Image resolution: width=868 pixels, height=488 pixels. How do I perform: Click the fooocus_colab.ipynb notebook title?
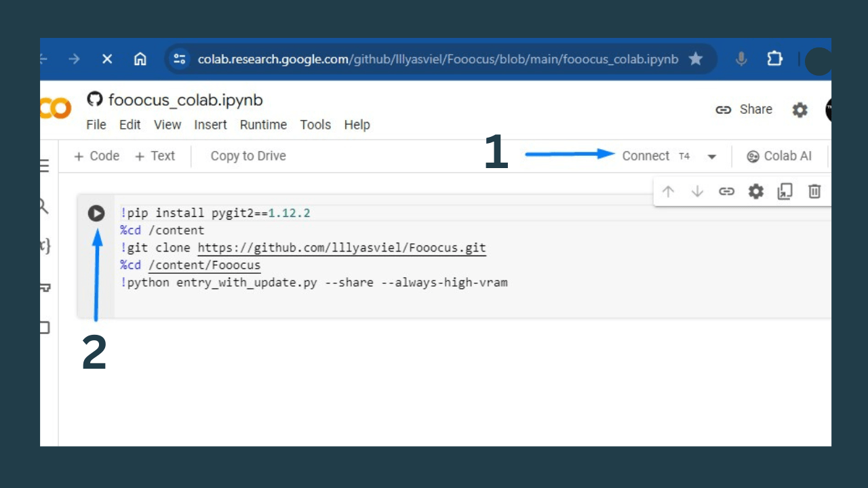(x=186, y=100)
